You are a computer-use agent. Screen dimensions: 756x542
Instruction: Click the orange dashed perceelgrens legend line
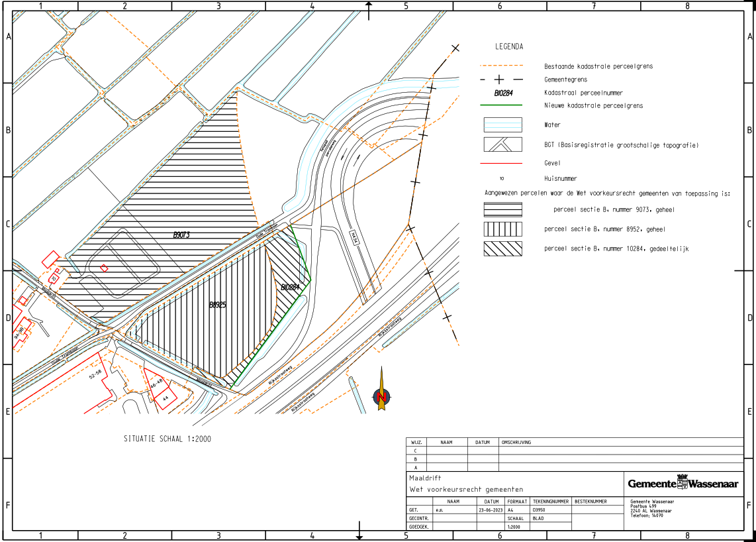click(502, 66)
